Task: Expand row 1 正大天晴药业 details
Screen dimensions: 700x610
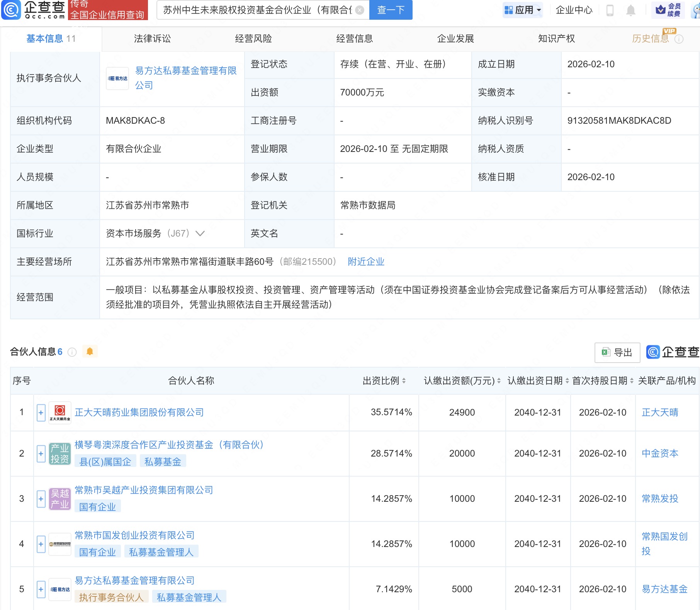Action: 41,412
